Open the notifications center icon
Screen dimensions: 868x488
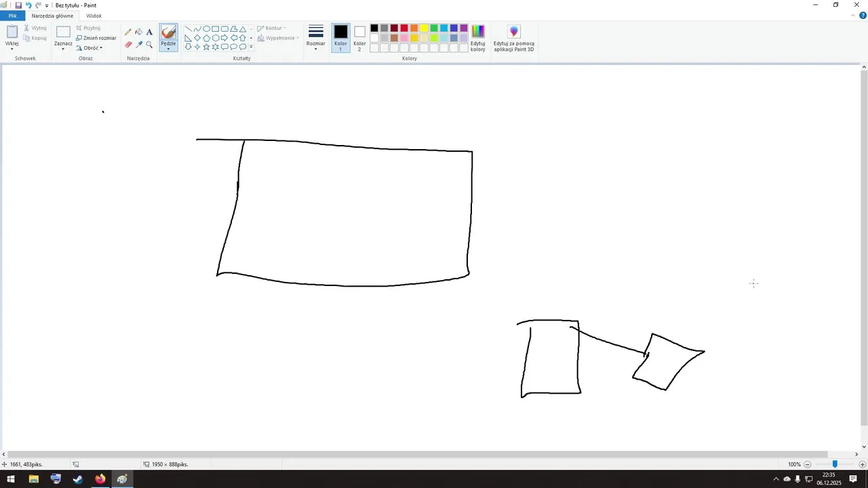tap(853, 479)
